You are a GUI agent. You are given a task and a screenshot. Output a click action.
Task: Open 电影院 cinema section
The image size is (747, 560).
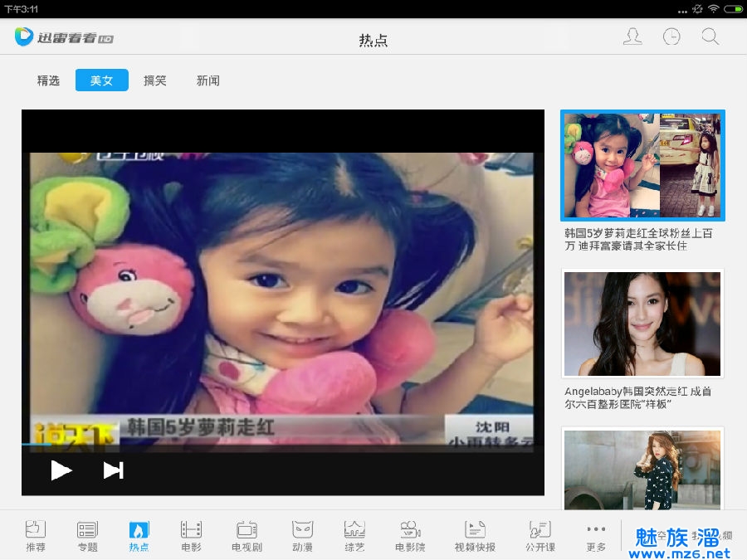(x=410, y=535)
